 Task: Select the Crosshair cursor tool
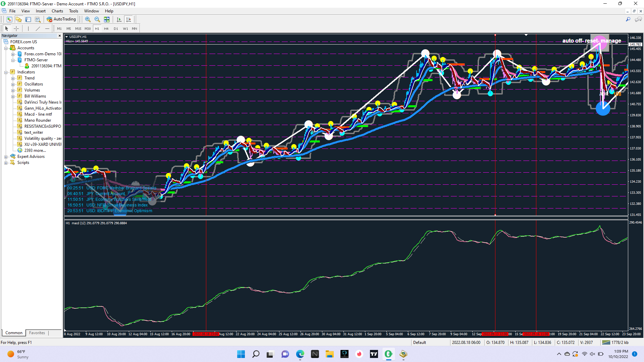tap(16, 28)
